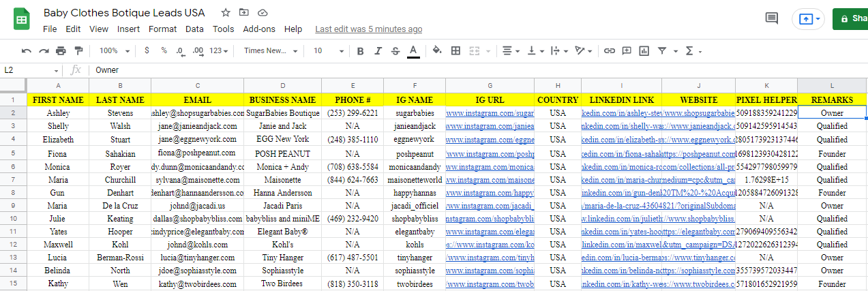Open text rotation dropdown
The width and height of the screenshot is (868, 291).
583,50
